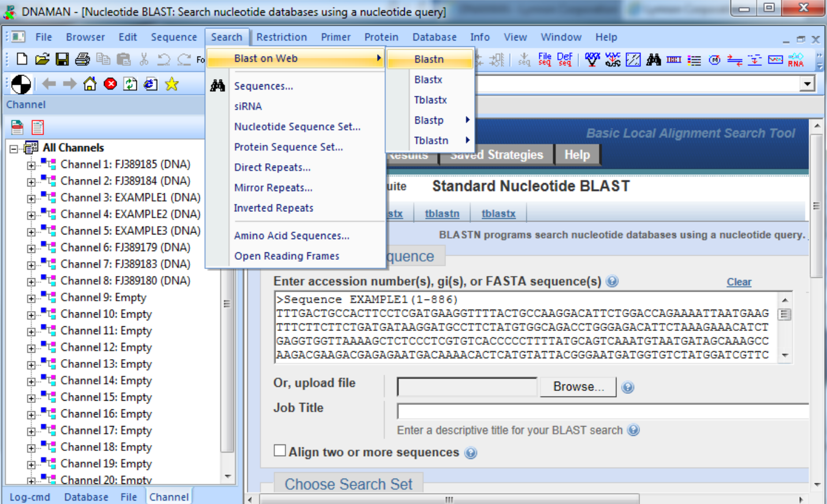Click the tblastn link

442,214
